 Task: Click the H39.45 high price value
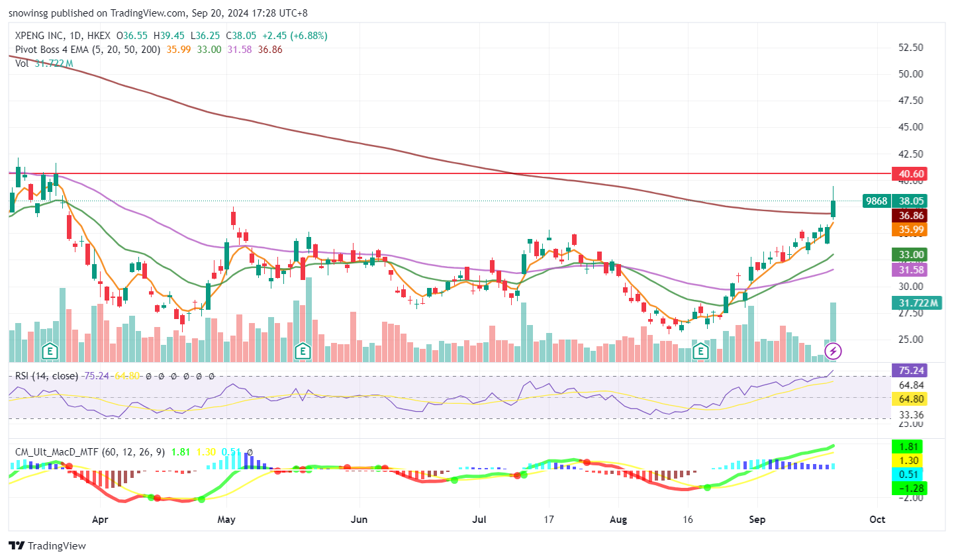click(x=169, y=36)
